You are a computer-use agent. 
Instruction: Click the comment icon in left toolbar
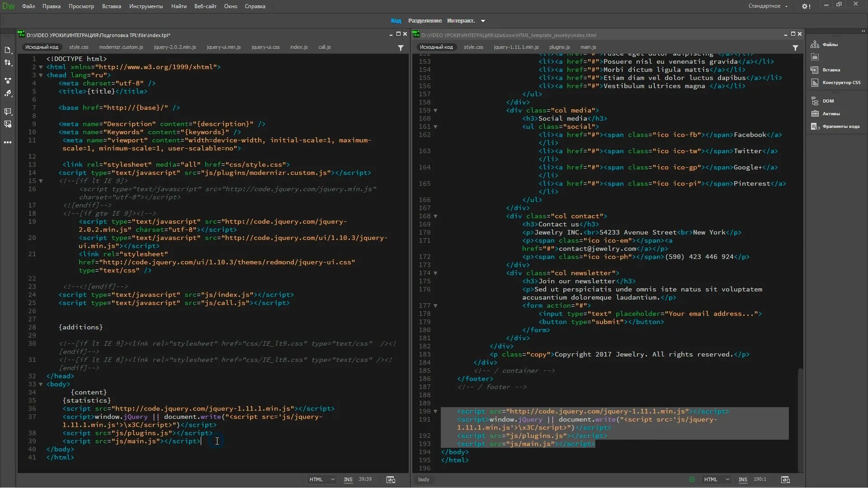tap(8, 112)
